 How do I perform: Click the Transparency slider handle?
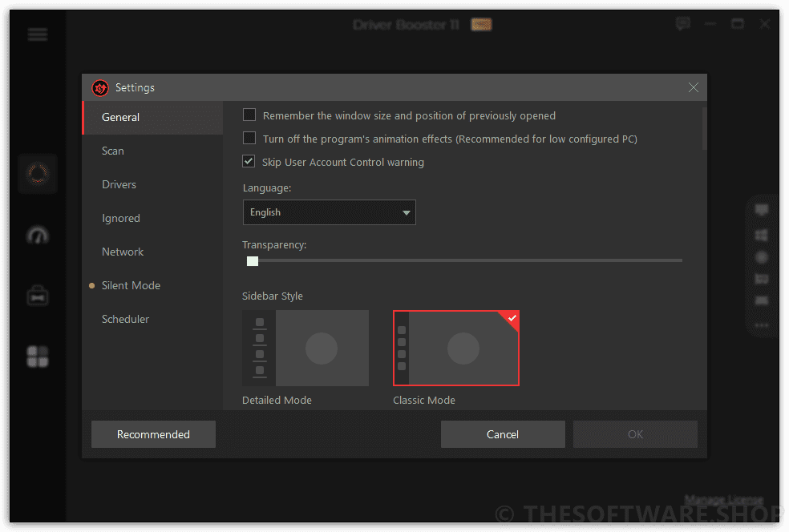(x=253, y=261)
